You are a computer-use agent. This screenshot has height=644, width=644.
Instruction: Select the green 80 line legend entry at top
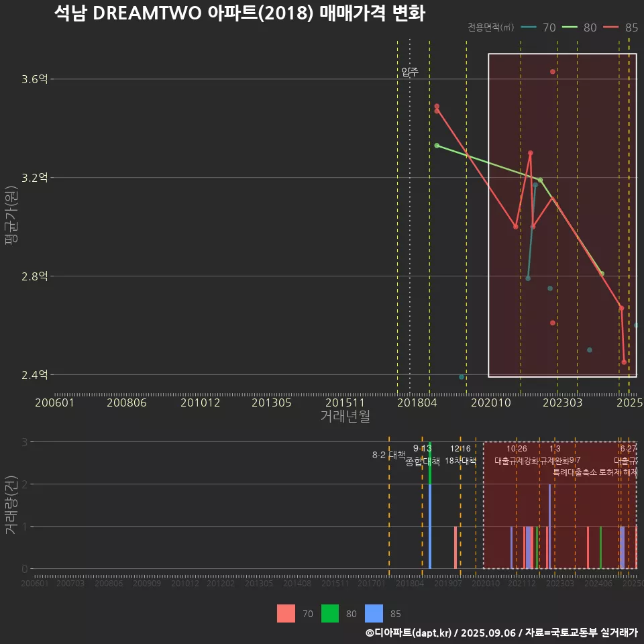(x=579, y=28)
